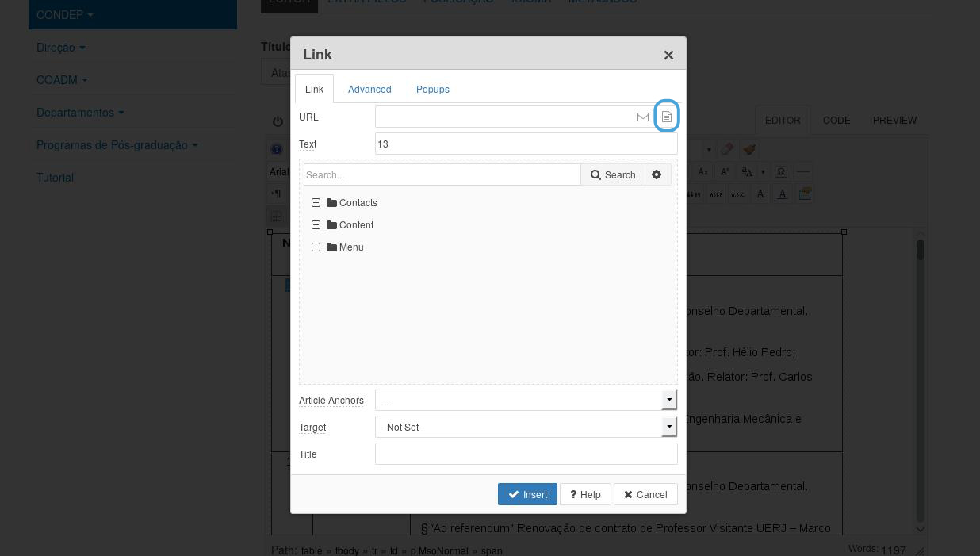Click the ABBR abbreviation icon

[716, 194]
